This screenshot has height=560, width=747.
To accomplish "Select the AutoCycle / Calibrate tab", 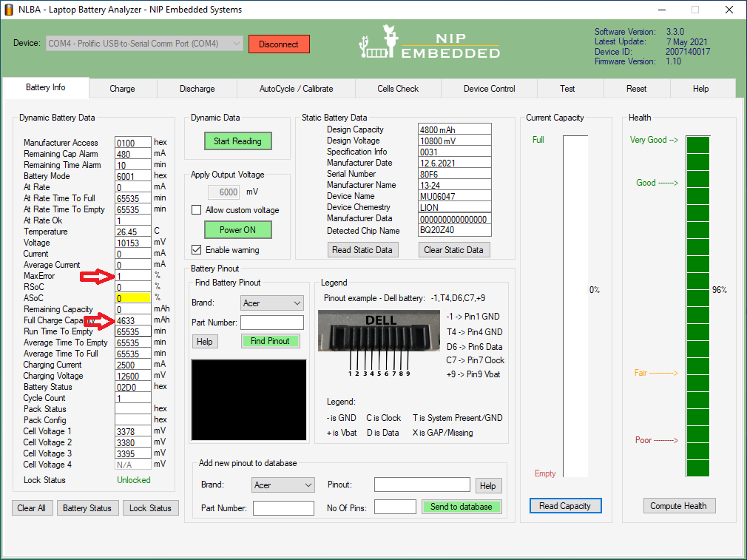I will click(297, 89).
